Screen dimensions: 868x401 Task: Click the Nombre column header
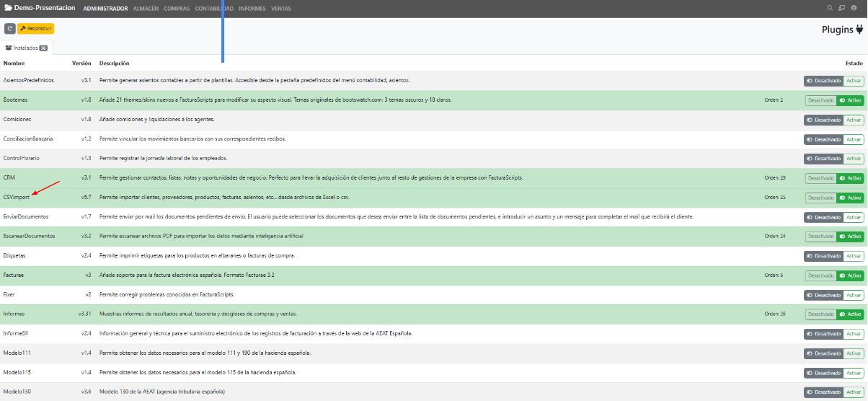coord(14,63)
